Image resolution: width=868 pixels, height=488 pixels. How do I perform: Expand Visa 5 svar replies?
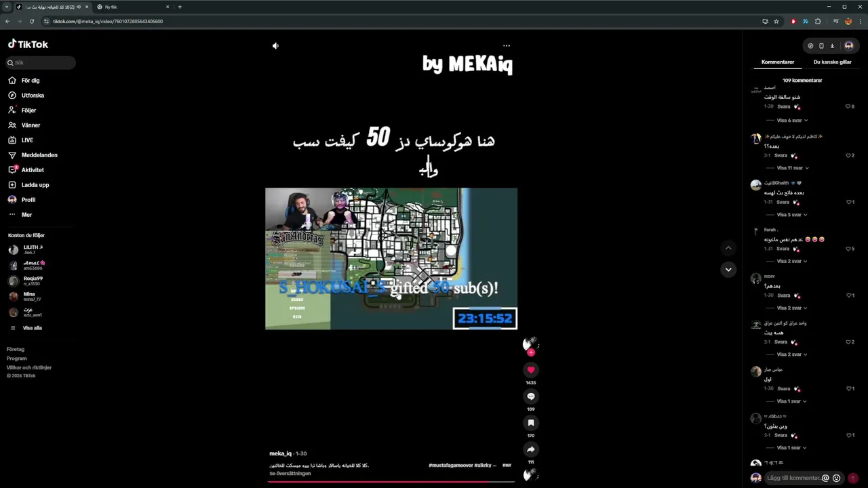pyautogui.click(x=792, y=215)
